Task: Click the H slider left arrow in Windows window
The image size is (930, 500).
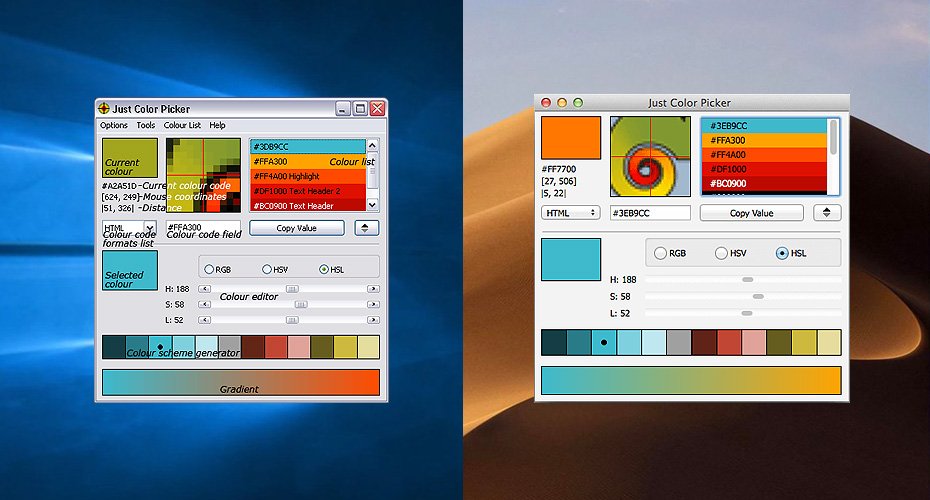Action: (x=205, y=289)
